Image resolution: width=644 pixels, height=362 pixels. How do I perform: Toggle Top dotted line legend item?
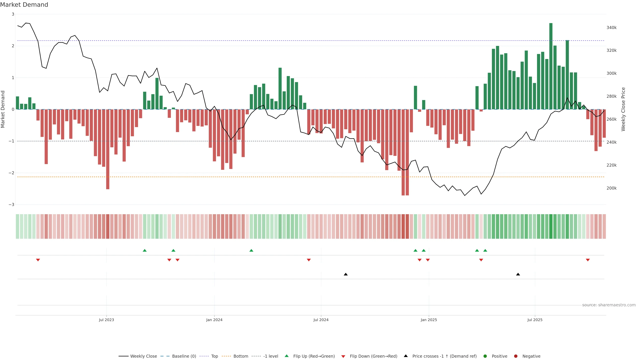(x=214, y=356)
